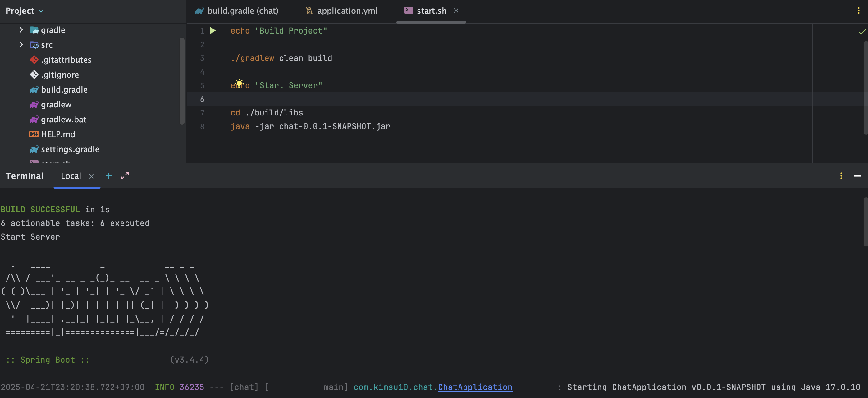Select gradlew.bat in project tree
Screen dimensions: 868x398
pos(63,119)
